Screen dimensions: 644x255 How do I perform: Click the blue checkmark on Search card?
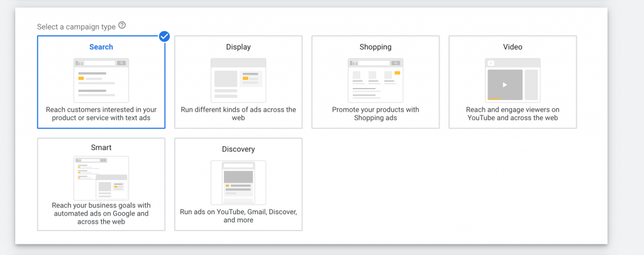pos(164,36)
